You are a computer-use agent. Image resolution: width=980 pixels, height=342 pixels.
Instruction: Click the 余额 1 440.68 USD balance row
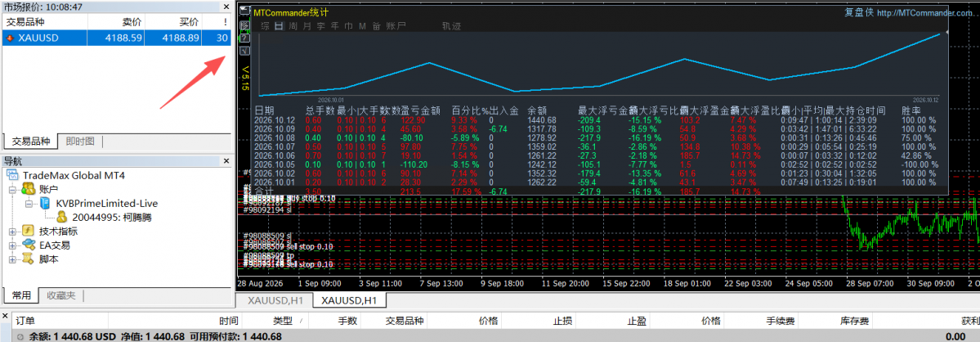coord(490,336)
